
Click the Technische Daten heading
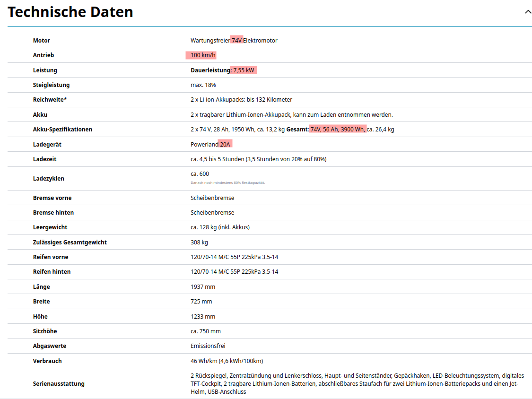point(70,12)
